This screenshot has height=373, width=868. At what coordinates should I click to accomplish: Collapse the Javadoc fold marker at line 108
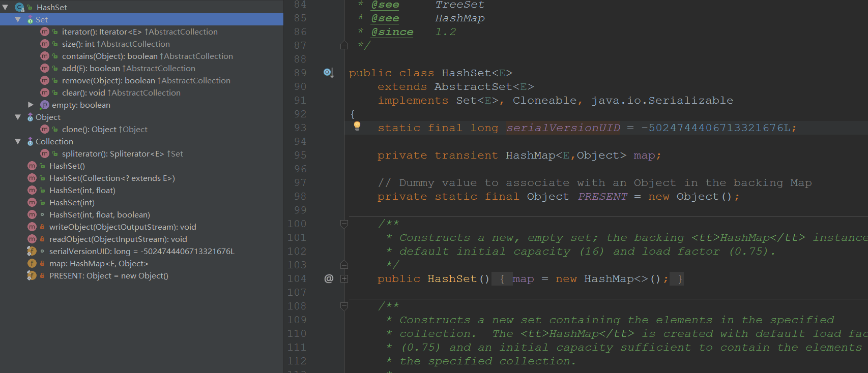coord(344,306)
